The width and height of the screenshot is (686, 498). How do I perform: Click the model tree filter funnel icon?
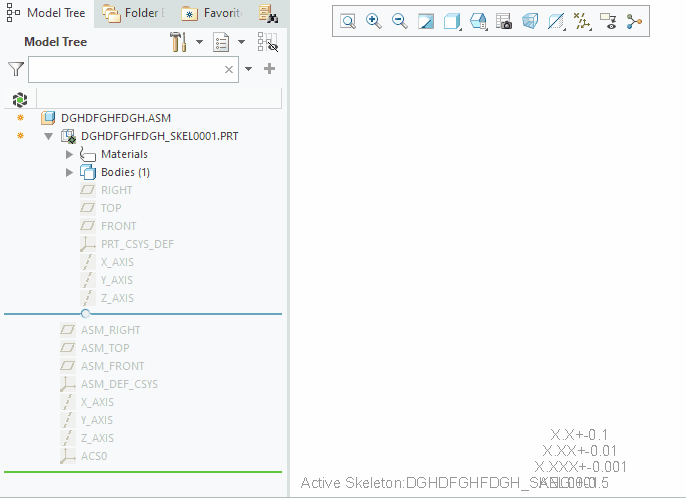(16, 69)
